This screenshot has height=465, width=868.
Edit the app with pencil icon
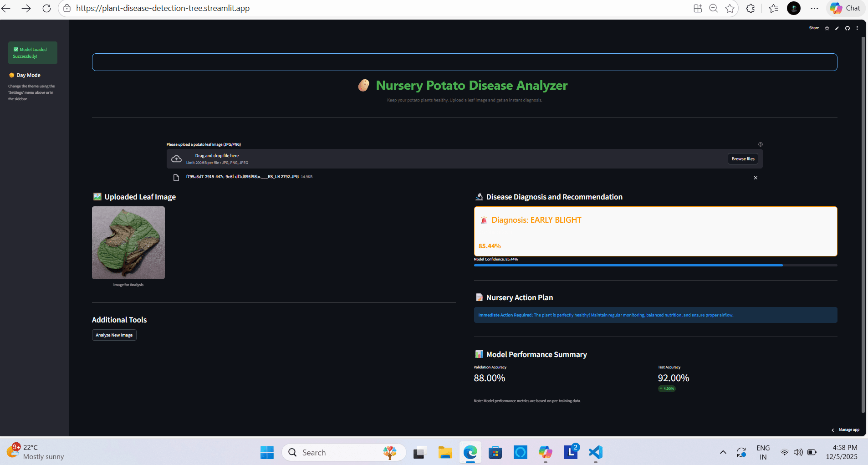click(837, 28)
